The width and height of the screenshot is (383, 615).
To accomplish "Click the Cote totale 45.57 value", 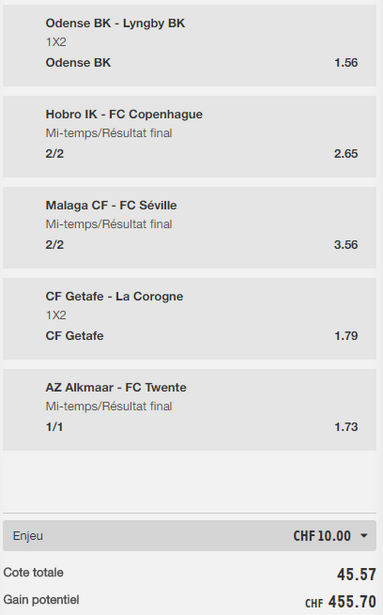I will [x=356, y=575].
